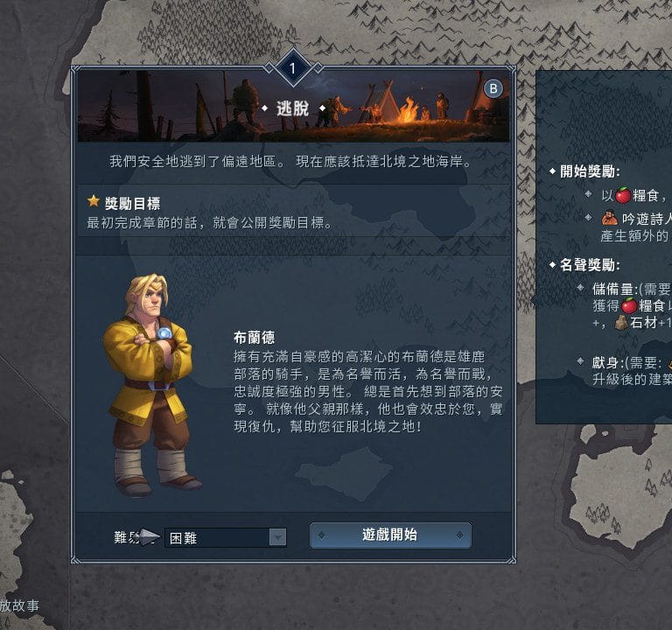Open the difficulty dropdown arrow
This screenshot has height=630, width=672.
[277, 537]
